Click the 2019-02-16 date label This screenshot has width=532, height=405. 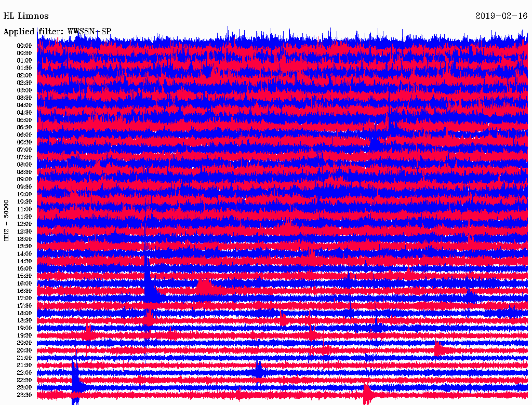pyautogui.click(x=501, y=16)
